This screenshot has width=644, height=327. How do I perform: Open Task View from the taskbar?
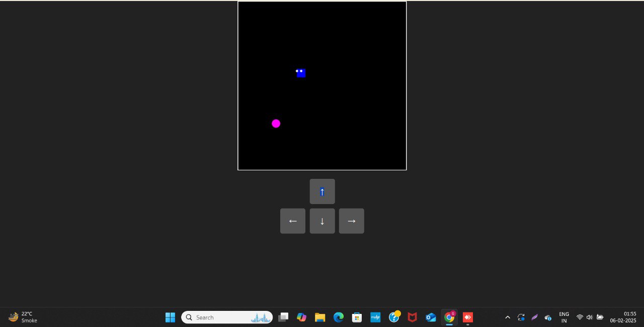(x=283, y=317)
